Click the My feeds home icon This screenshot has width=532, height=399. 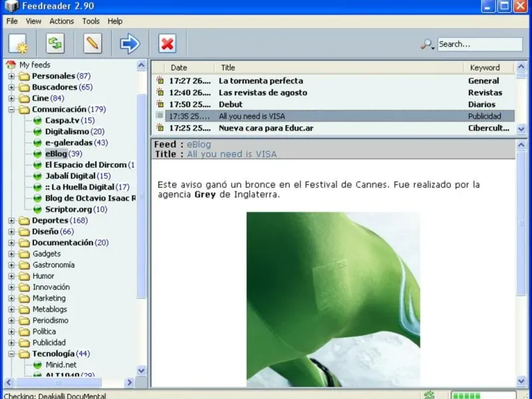pos(11,65)
